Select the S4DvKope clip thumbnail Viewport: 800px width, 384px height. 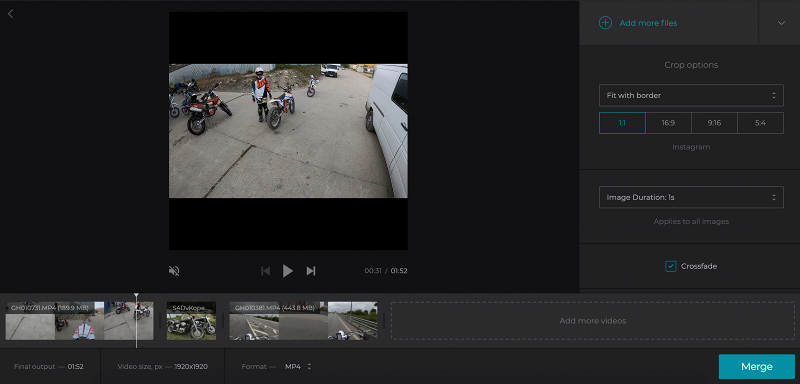pos(191,321)
